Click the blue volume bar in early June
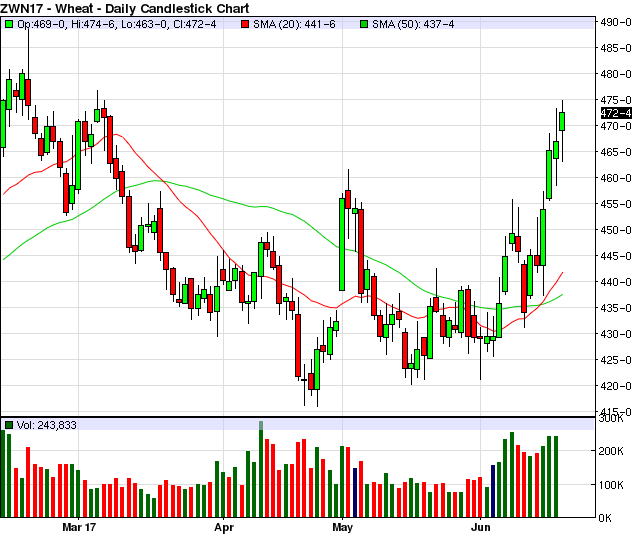 click(493, 491)
